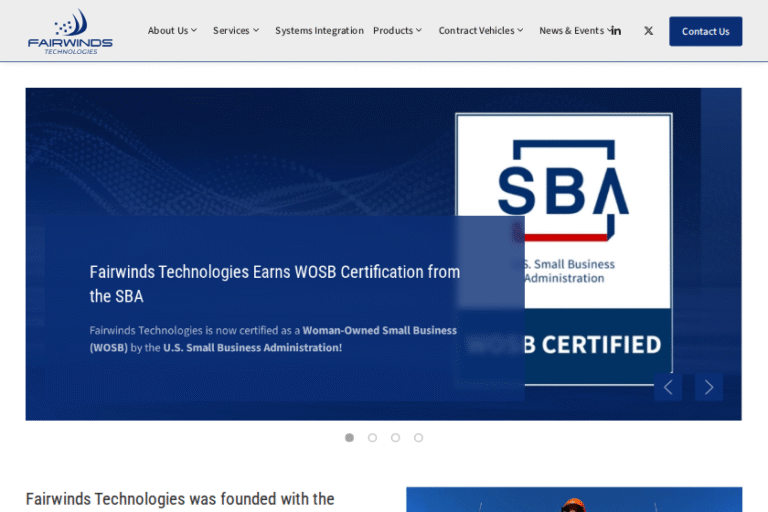Viewport: 768px width, 512px height.
Task: Open the News & Events menu
Action: [573, 31]
